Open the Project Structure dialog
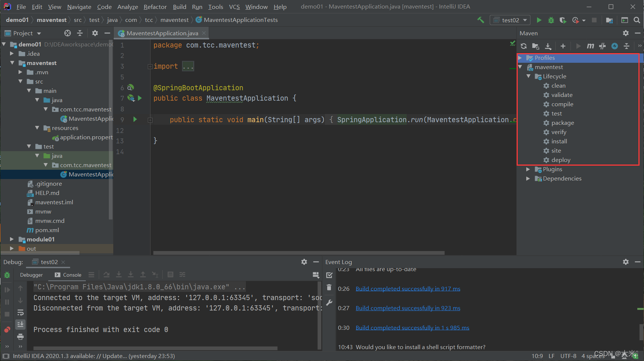 [609, 20]
